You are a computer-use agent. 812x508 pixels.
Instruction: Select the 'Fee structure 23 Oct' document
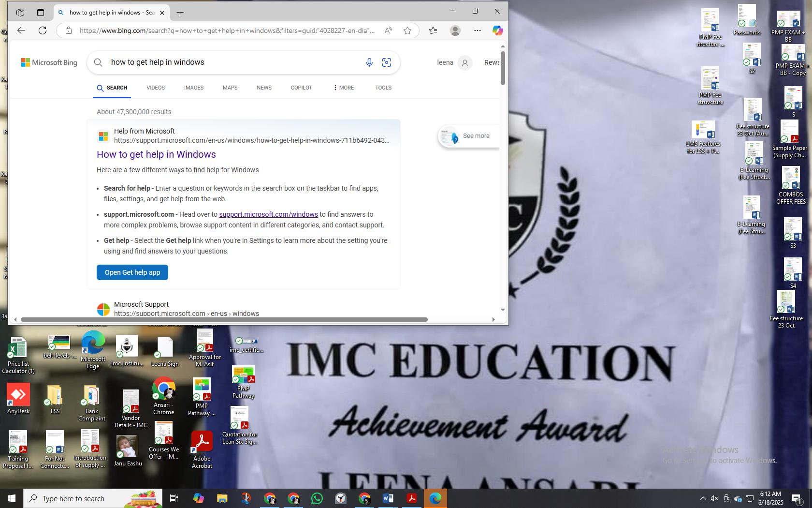click(786, 310)
